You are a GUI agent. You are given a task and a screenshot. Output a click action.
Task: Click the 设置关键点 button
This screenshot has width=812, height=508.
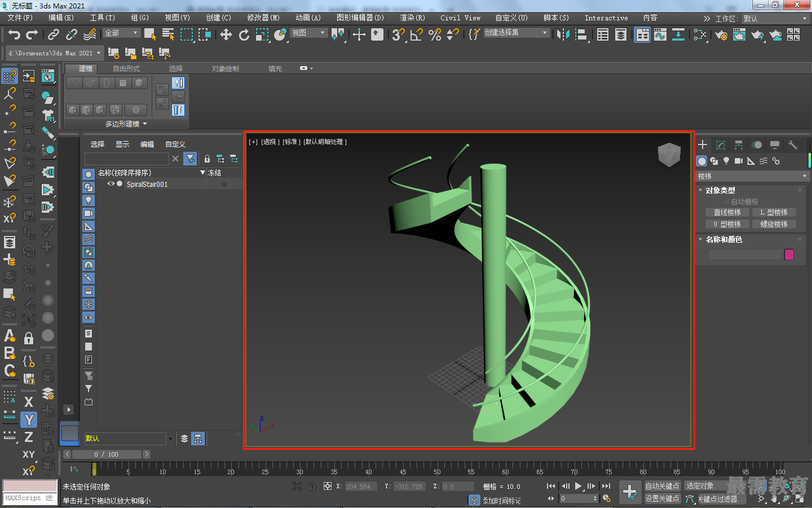point(663,498)
